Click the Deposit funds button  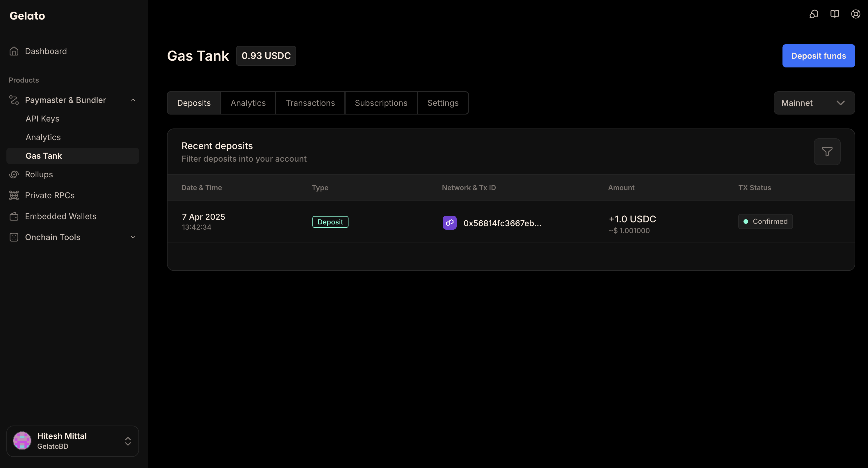coord(819,56)
